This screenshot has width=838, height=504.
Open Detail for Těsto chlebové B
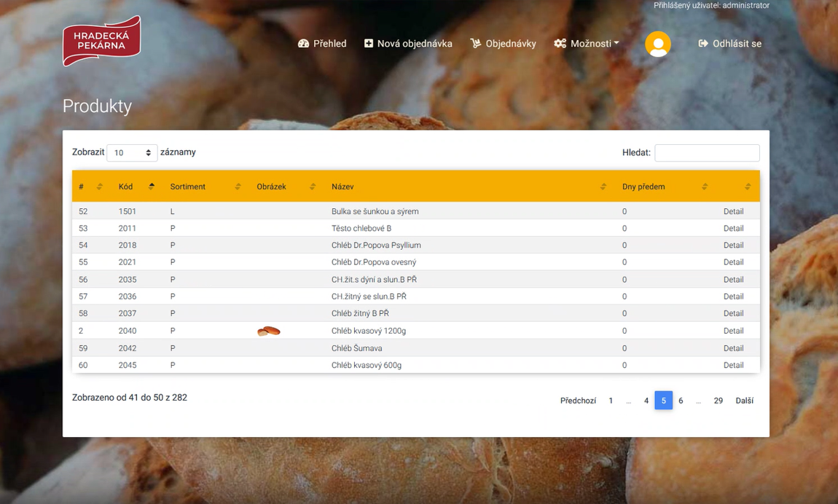[733, 229]
